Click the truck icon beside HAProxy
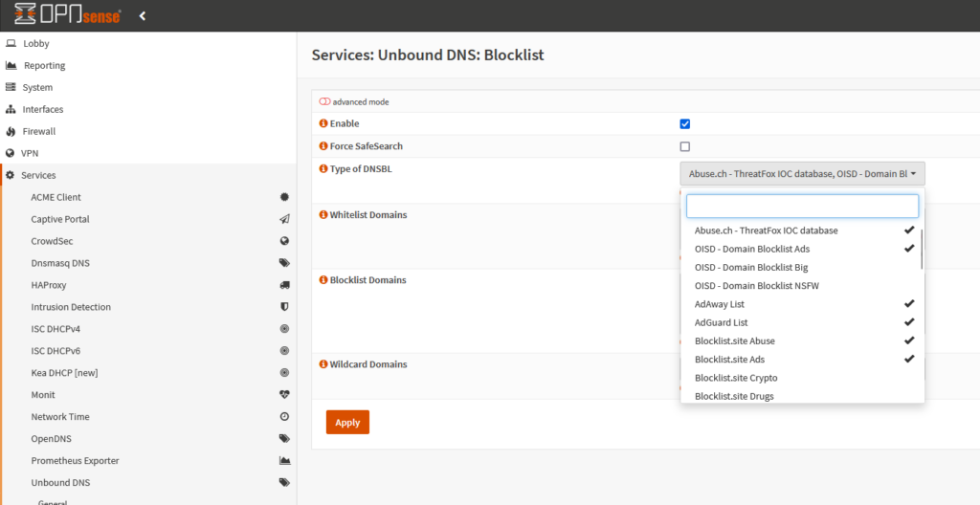The width and height of the screenshot is (980, 505). tap(284, 285)
